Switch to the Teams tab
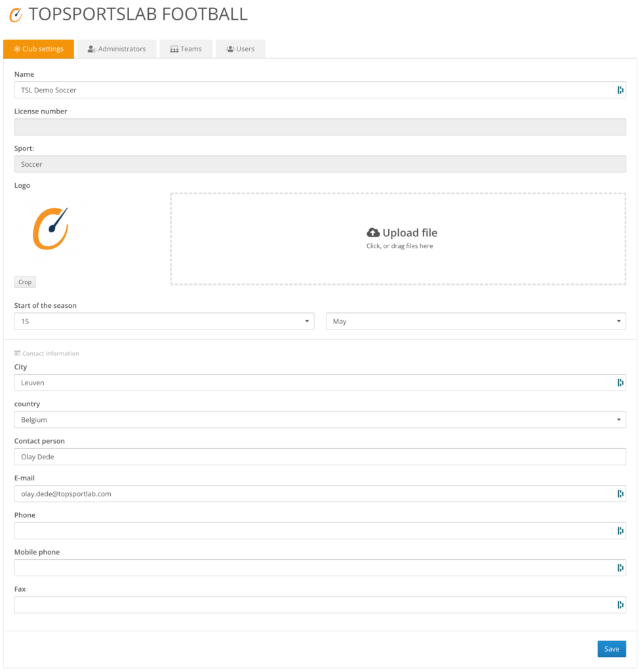Screen dimensions: 640x672 [x=186, y=49]
